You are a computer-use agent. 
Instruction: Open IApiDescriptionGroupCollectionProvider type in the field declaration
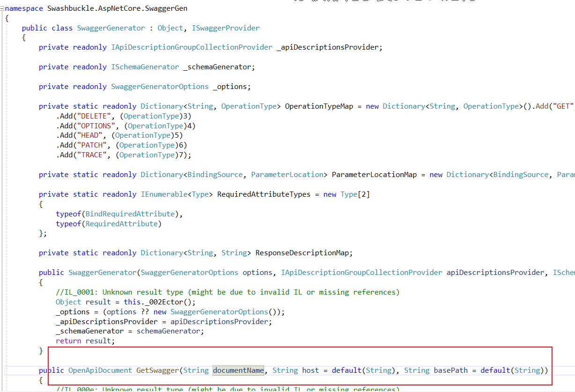tap(192, 47)
